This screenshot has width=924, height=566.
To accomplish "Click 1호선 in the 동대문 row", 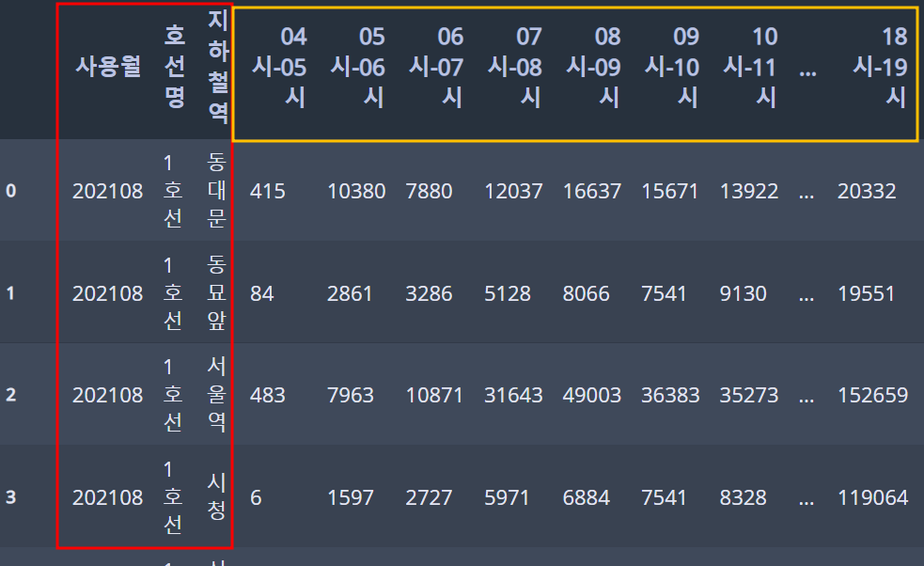I will pyautogui.click(x=173, y=191).
